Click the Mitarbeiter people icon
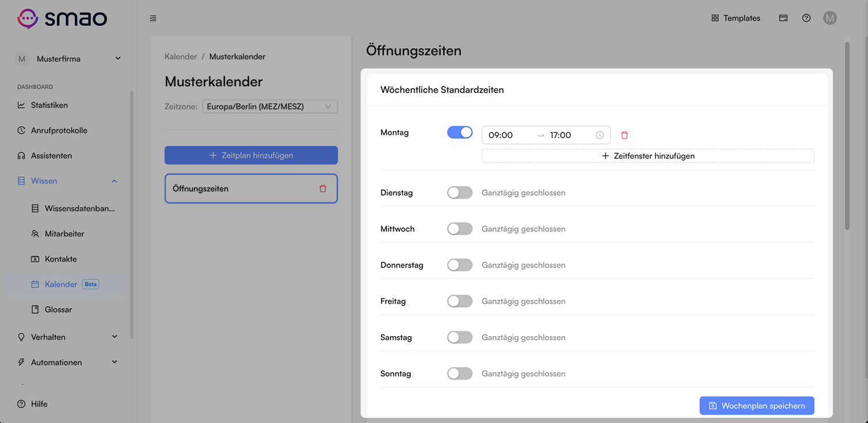868x423 pixels. point(35,234)
